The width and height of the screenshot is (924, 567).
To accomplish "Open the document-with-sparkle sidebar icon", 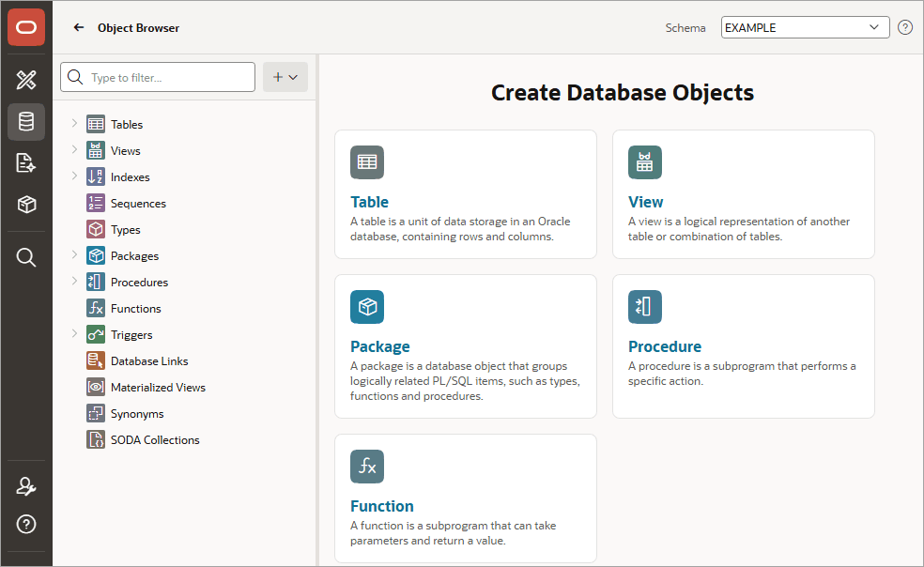I will coord(26,162).
